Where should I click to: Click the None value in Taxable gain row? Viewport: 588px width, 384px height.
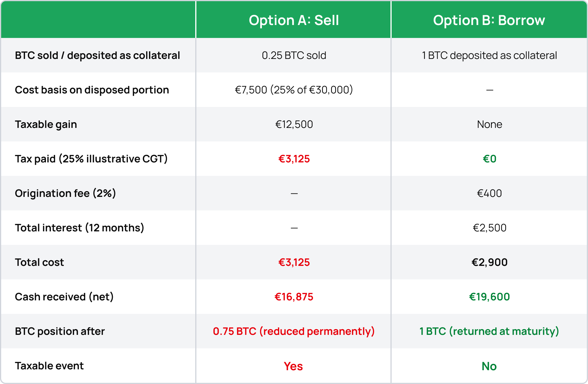[x=489, y=124]
